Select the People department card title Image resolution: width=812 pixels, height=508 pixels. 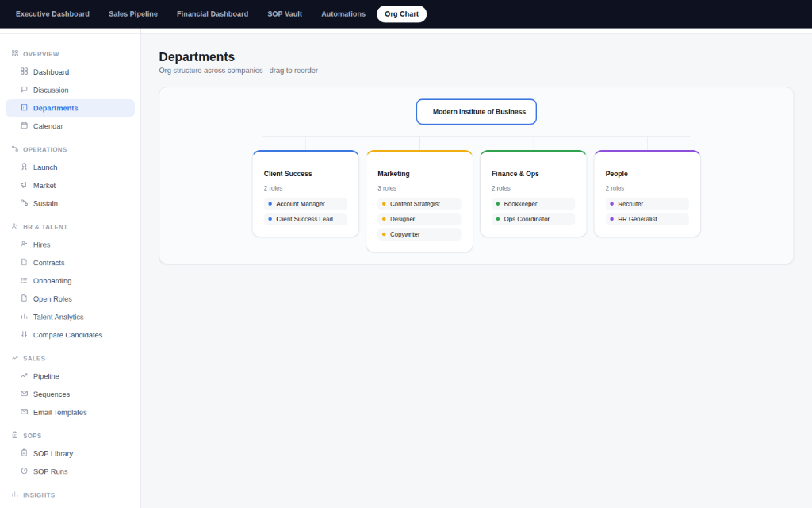pos(616,174)
